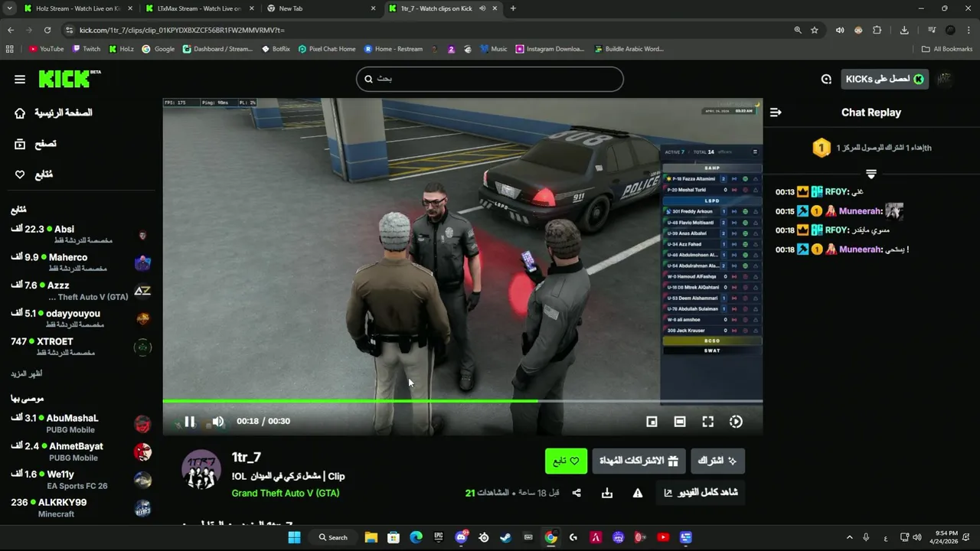Open playback speed settings in player
This screenshot has height=551, width=980.
[x=736, y=422]
